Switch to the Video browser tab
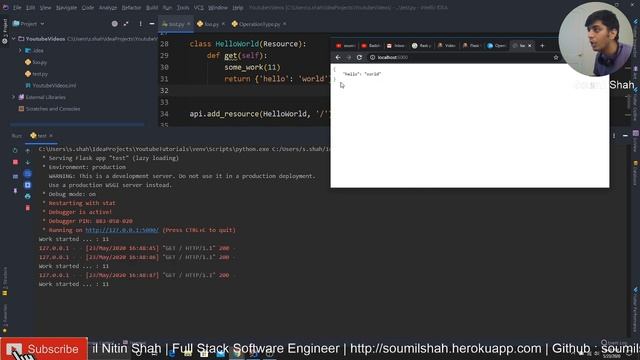Screen dimensions: 640x360 [446, 46]
